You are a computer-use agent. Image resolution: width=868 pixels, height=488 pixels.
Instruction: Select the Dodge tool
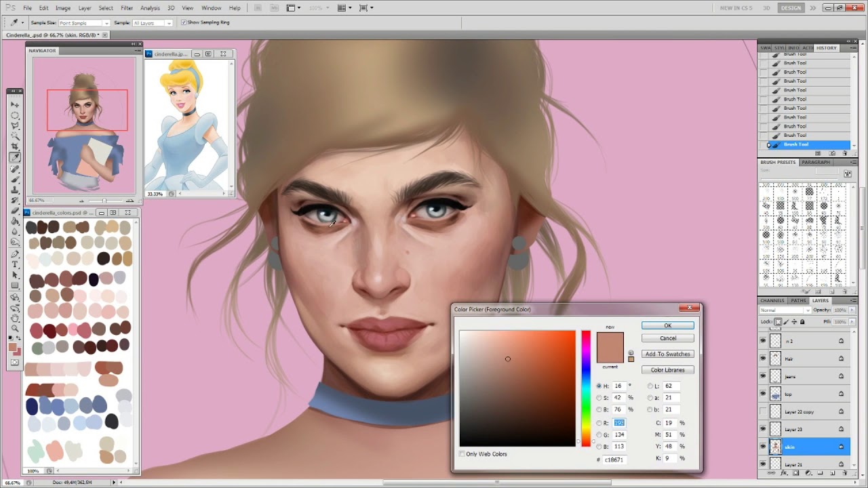pyautogui.click(x=14, y=242)
